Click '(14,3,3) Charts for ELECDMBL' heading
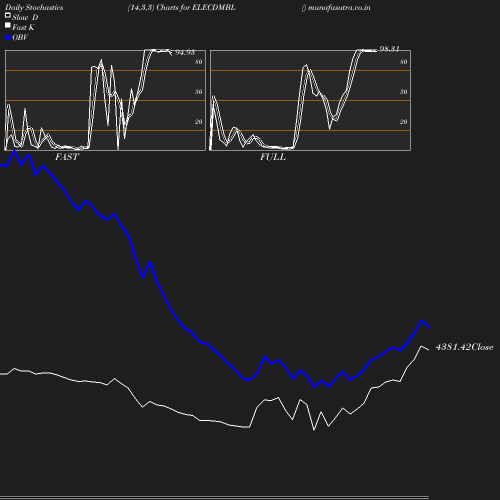This screenshot has width=500, height=500. [x=182, y=8]
